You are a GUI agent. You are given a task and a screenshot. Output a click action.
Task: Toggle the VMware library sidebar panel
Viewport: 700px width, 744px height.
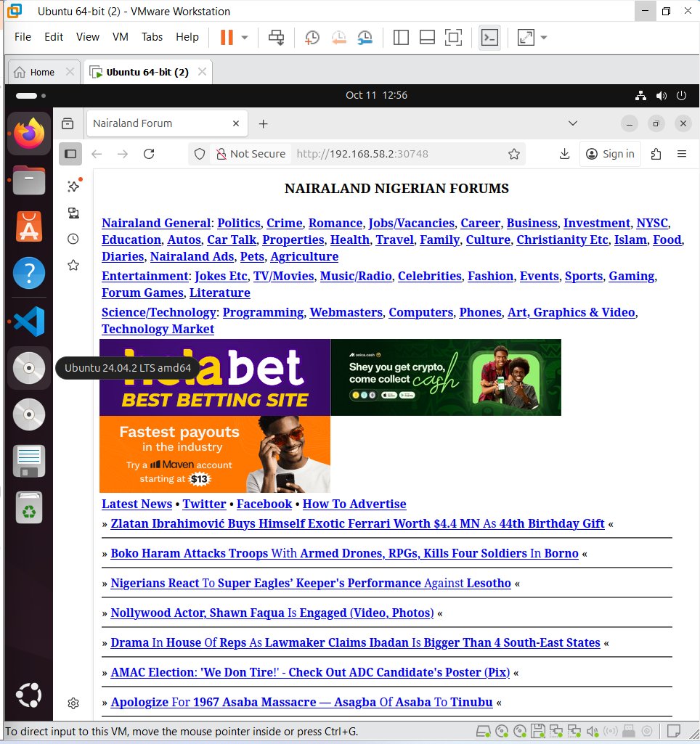(401, 37)
